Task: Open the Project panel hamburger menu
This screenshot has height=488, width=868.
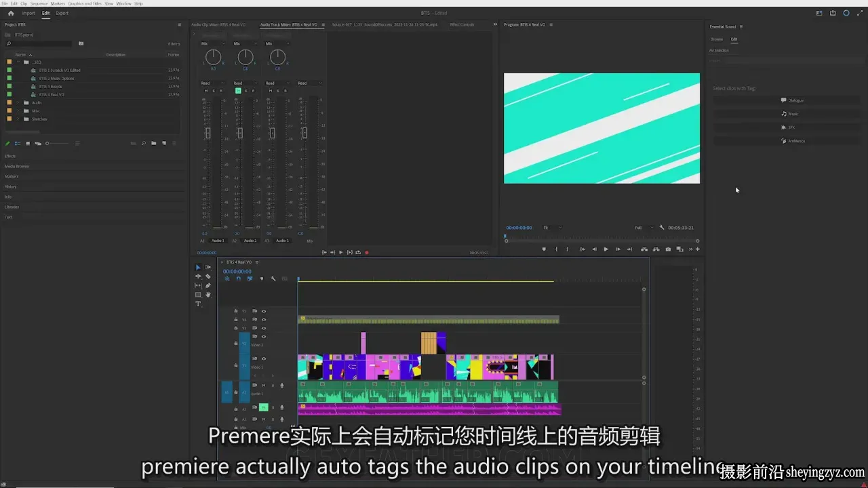Action: point(180,24)
